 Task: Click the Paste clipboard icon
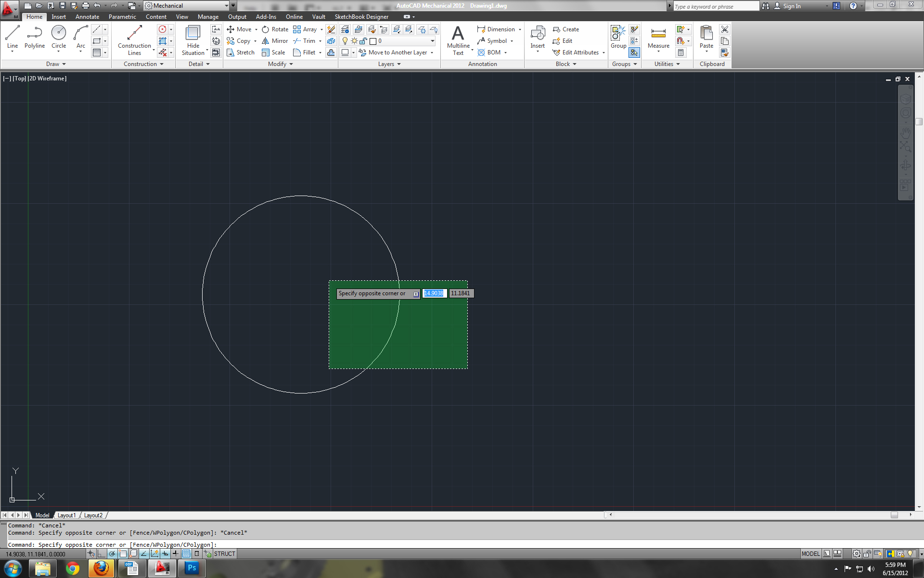coord(706,38)
